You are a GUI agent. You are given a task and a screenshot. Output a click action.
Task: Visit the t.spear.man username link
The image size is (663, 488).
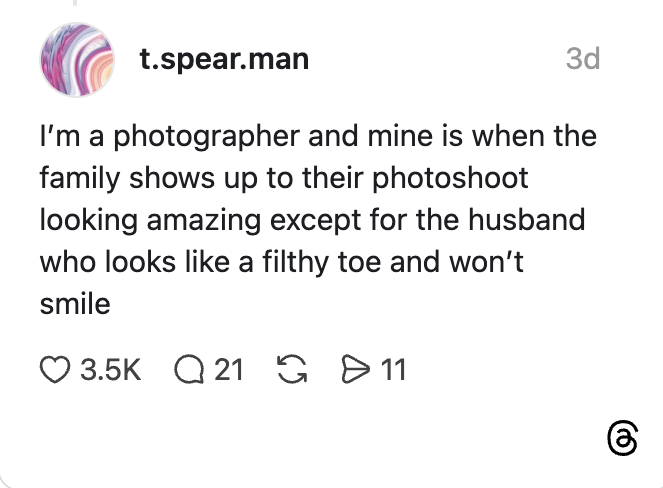(x=224, y=59)
